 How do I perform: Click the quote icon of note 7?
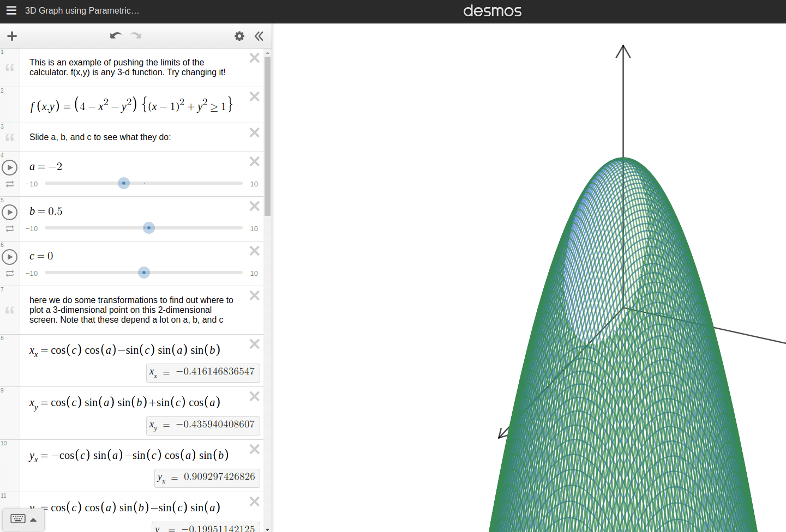(x=10, y=310)
